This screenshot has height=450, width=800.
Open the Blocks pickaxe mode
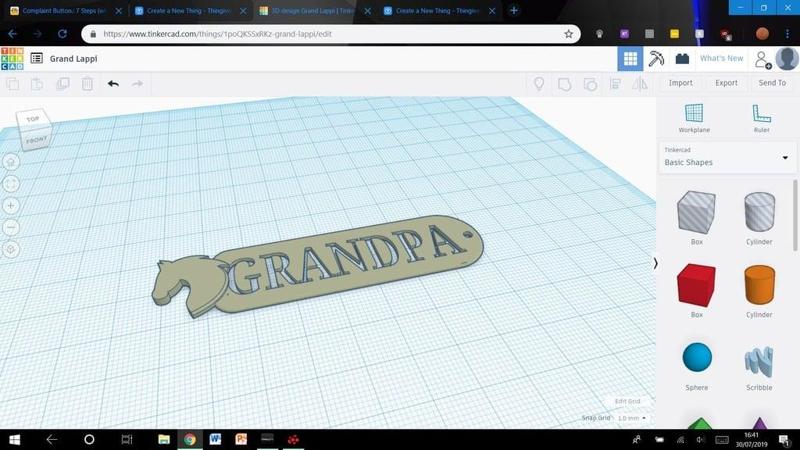(x=656, y=59)
